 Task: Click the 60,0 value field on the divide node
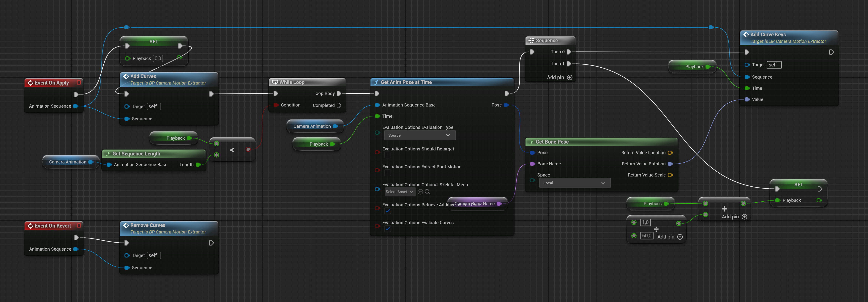(647, 236)
